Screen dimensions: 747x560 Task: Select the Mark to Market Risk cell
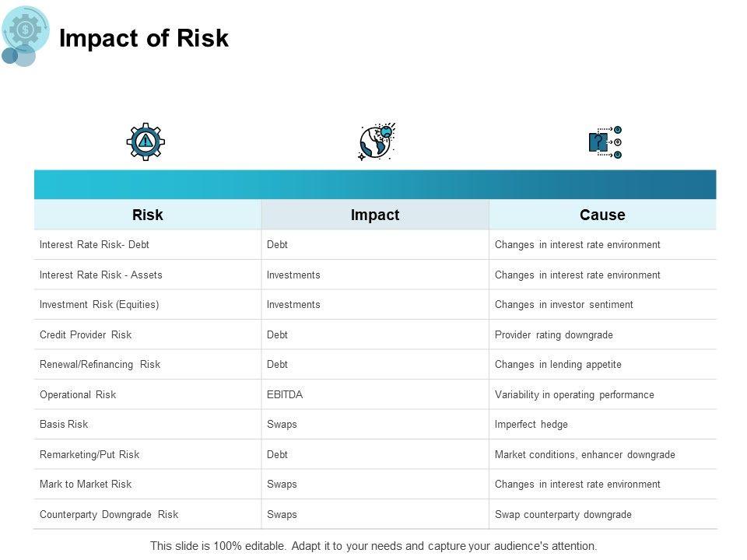coord(86,485)
